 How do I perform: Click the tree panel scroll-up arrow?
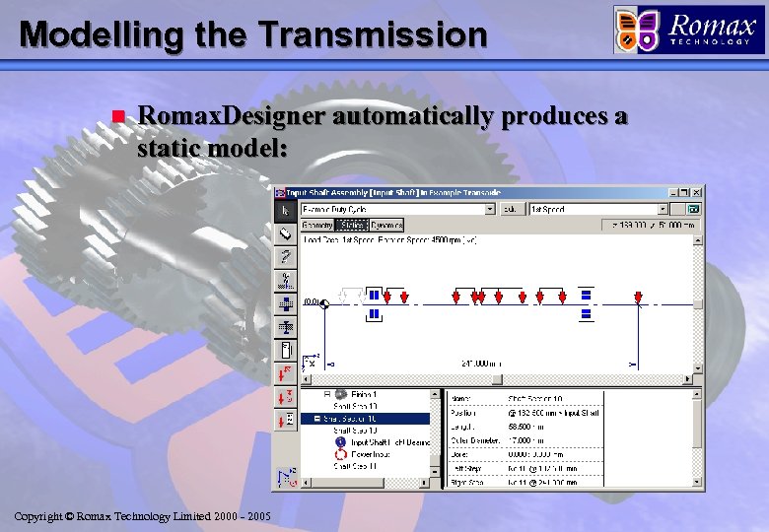click(435, 394)
